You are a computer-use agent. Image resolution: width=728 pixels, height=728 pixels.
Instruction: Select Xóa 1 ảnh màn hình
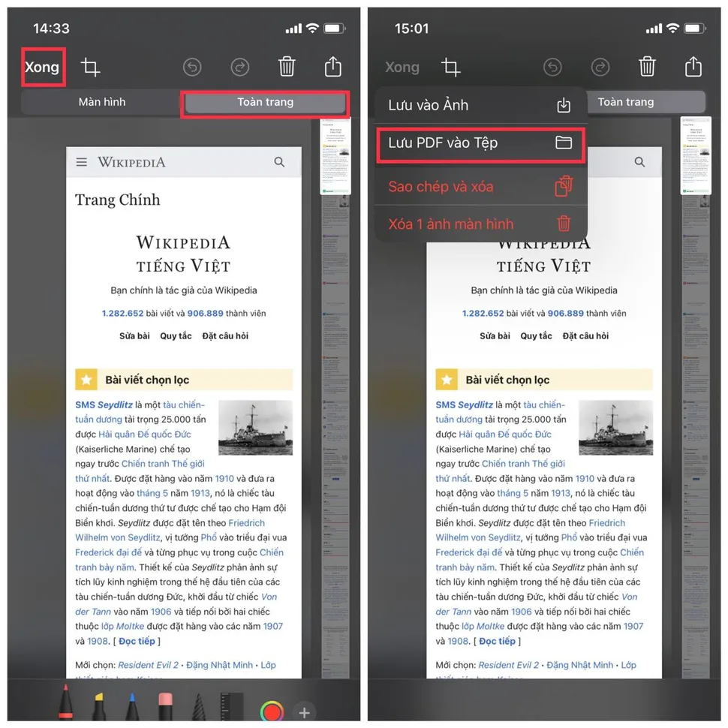(480, 224)
